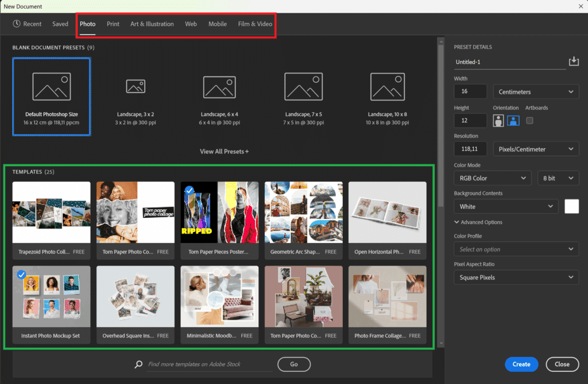Switch to the Print tab
588x384 pixels.
point(113,24)
